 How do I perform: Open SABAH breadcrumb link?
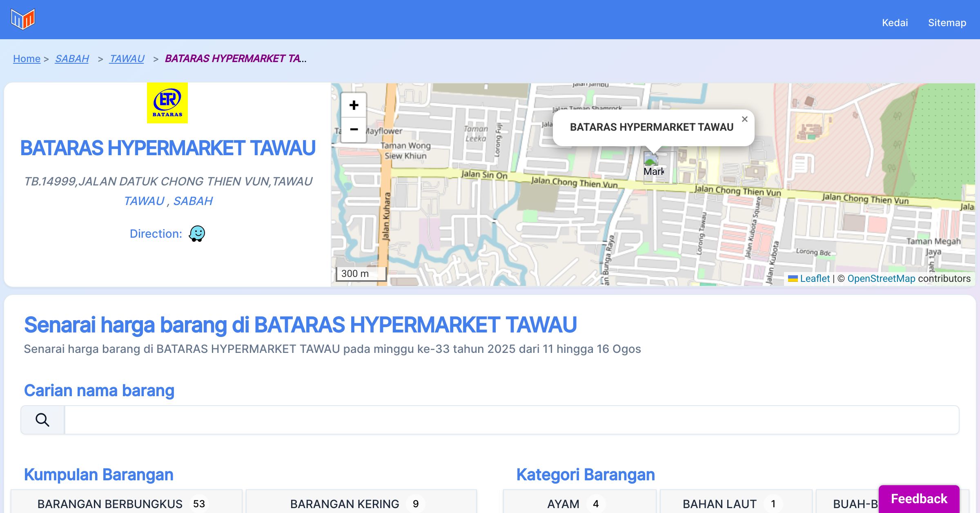pyautogui.click(x=72, y=58)
